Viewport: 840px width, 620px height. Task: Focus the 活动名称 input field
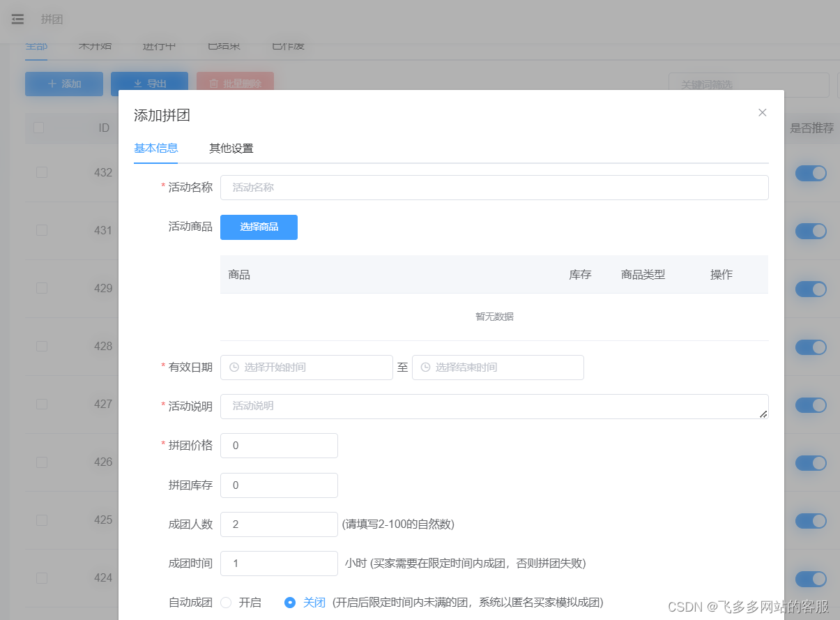tap(494, 188)
